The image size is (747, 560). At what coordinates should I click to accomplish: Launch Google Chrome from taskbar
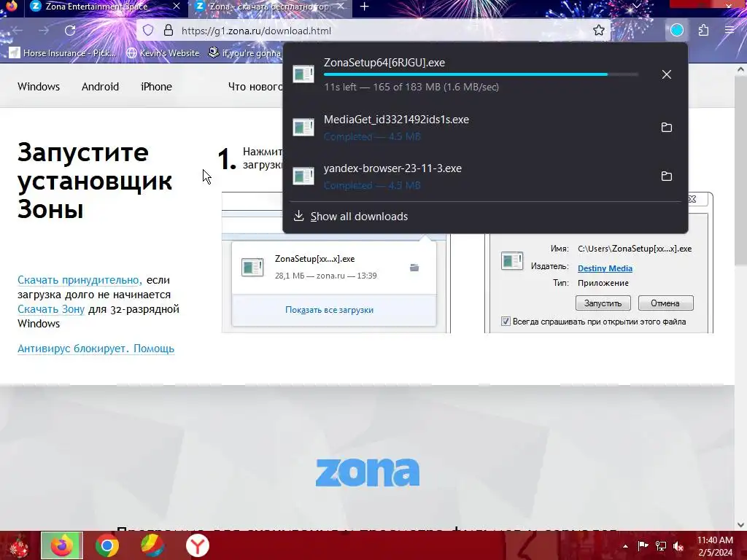point(107,545)
